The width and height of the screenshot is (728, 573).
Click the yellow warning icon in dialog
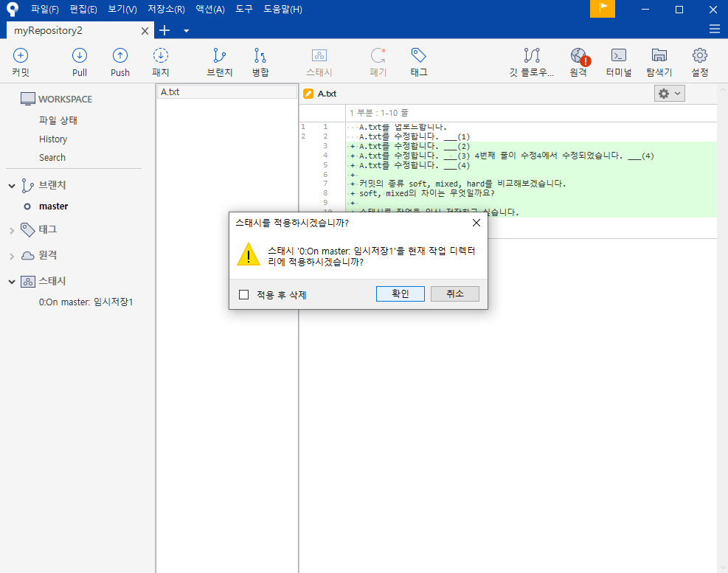(x=249, y=254)
